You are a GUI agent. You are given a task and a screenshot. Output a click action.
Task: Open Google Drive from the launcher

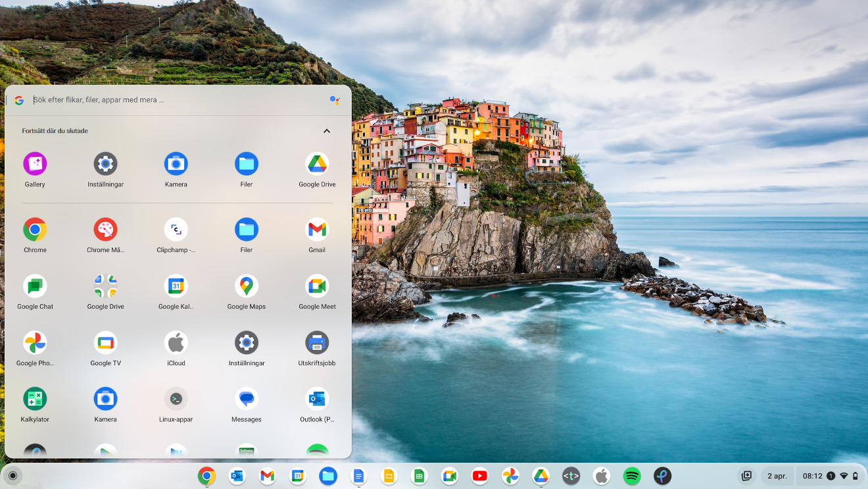click(x=317, y=164)
